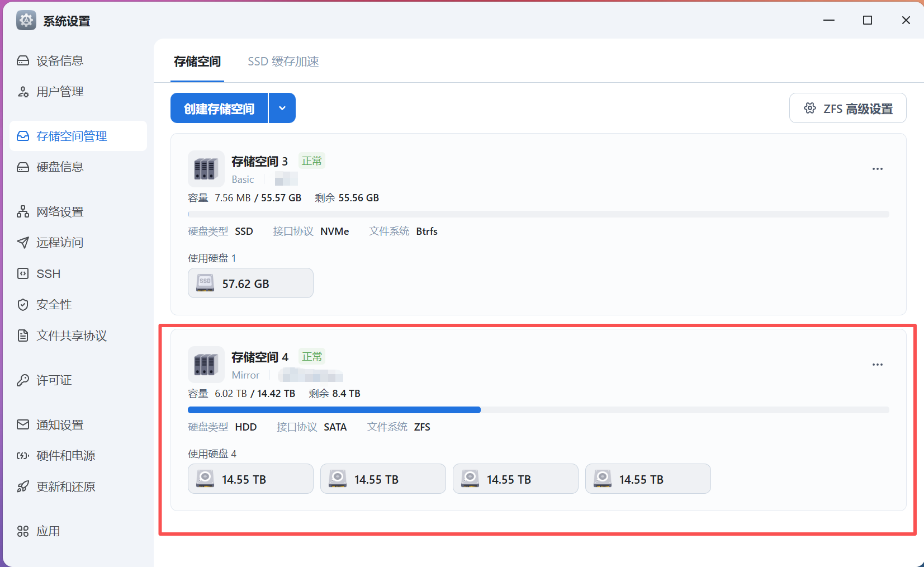
Task: Click the 正常 status badge of 存储空间 4
Action: click(312, 357)
